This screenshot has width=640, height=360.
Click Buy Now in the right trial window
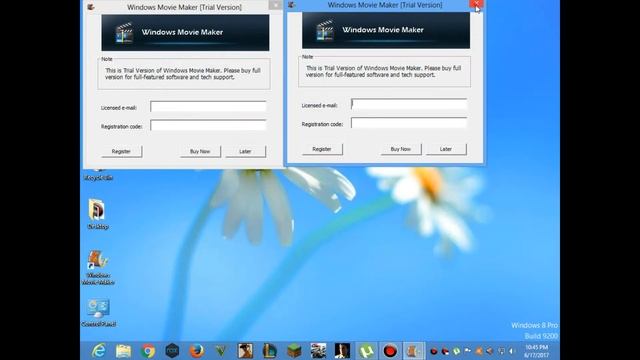tap(401, 149)
